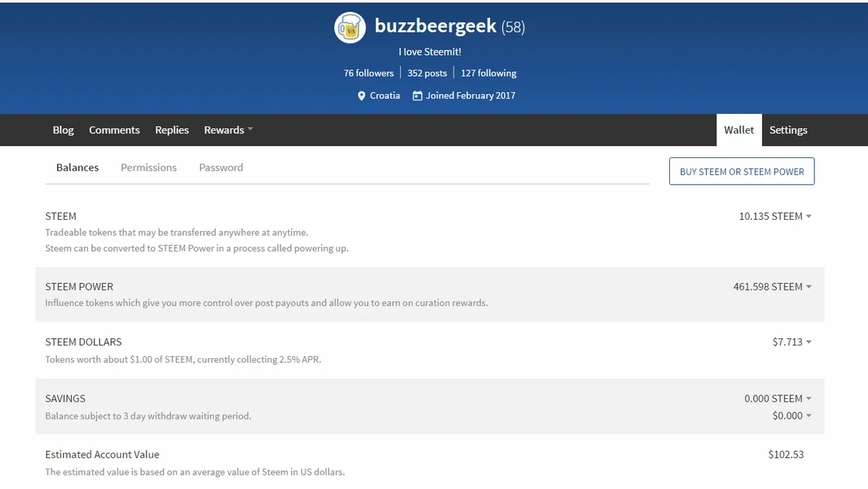
Task: Expand the 461.598 STEEM Power dropdown
Action: tap(772, 287)
